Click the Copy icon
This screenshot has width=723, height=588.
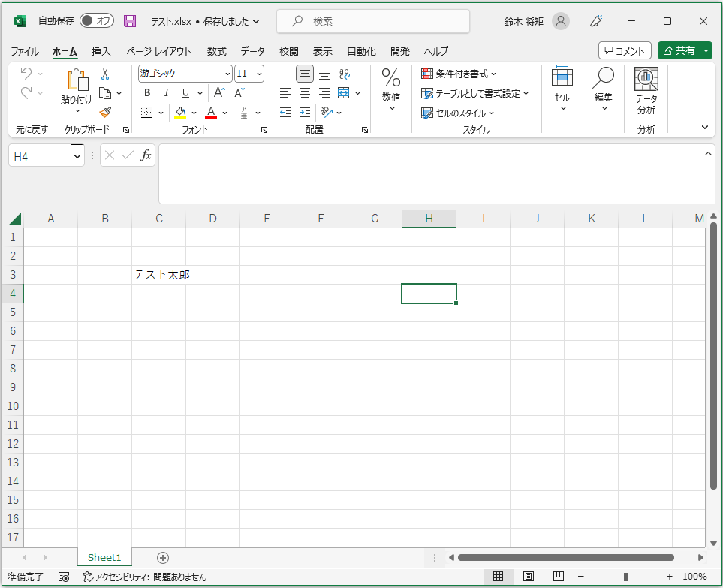pos(105,93)
